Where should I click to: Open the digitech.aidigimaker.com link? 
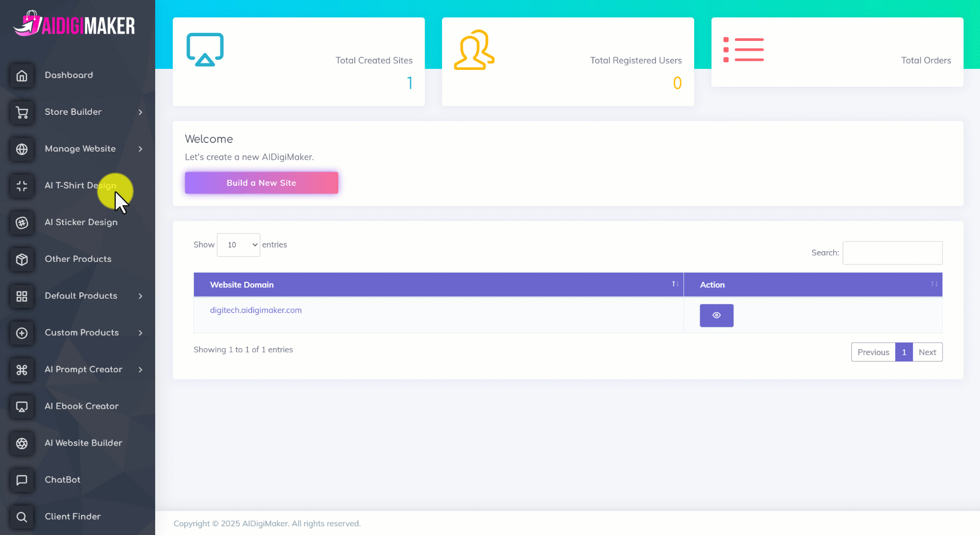[256, 310]
